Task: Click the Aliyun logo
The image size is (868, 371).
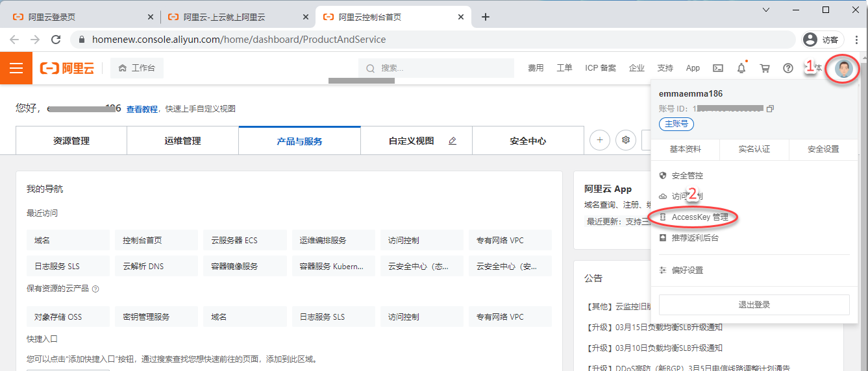Action: click(x=67, y=68)
